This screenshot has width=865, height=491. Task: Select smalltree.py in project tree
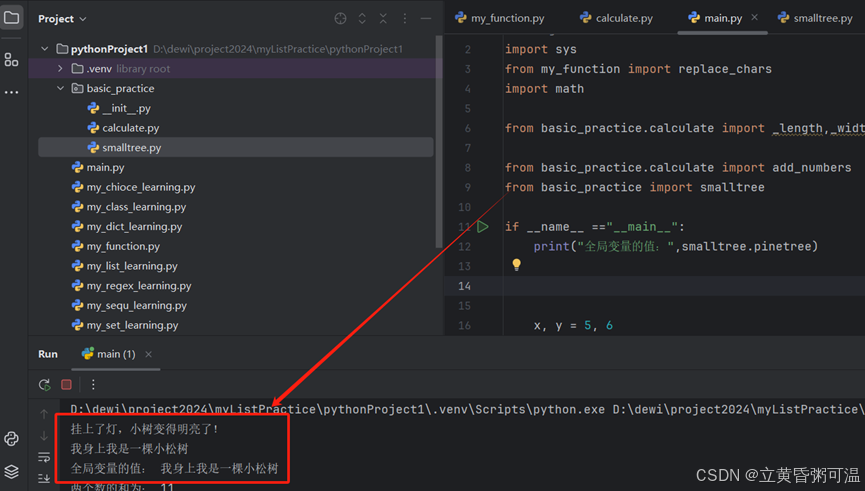click(124, 148)
